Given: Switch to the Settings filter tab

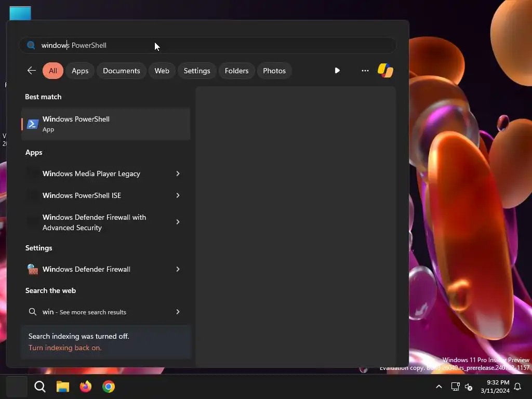Looking at the screenshot, I should [x=197, y=71].
